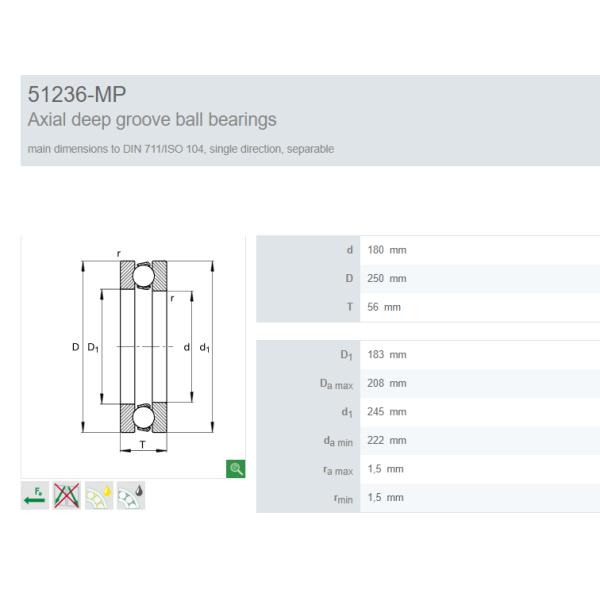Select the bore diameter 180 mm value
The width and height of the screenshot is (600, 600).
[387, 250]
